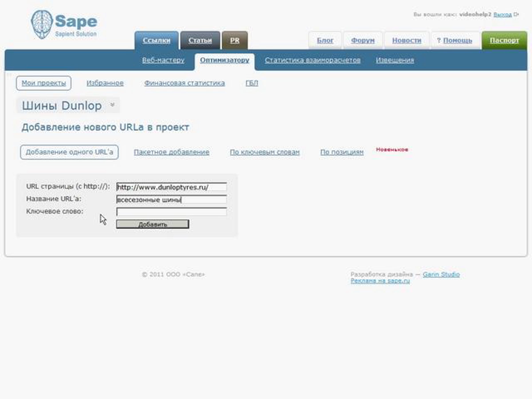
Task: Open the Извещения section
Action: (395, 60)
